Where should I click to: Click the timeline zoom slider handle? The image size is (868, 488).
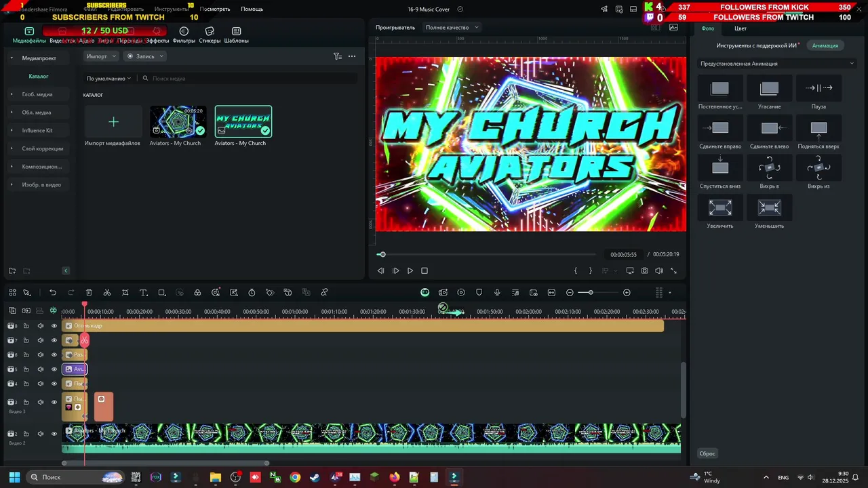click(591, 292)
